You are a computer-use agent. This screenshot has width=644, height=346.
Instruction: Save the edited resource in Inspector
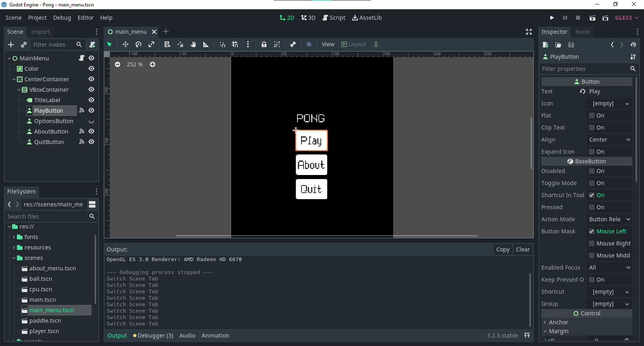coord(571,45)
